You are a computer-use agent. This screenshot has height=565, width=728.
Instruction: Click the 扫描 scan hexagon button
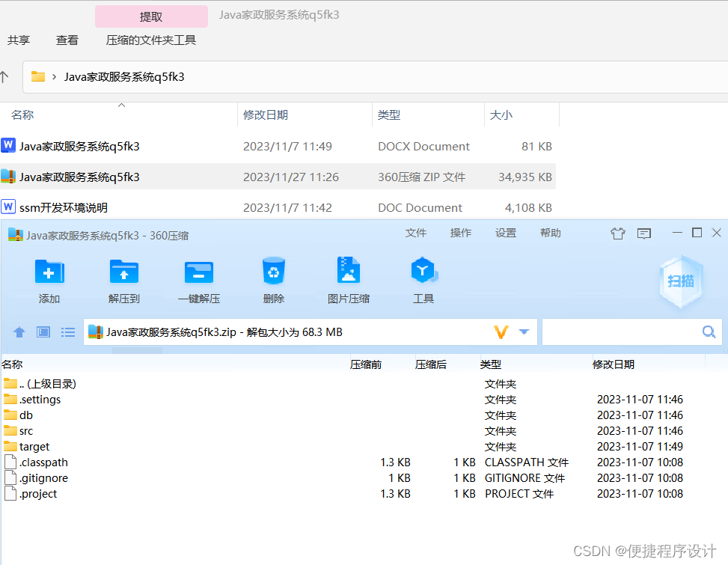coord(681,281)
